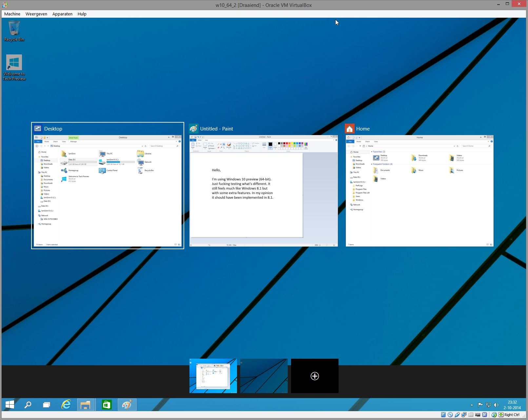Click VirtualBox hard disk activity indicator
The image size is (528, 420).
pos(443,415)
